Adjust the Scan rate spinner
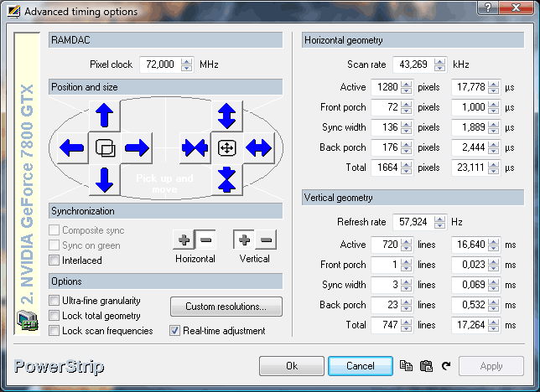This screenshot has height=392, width=540. pos(439,64)
